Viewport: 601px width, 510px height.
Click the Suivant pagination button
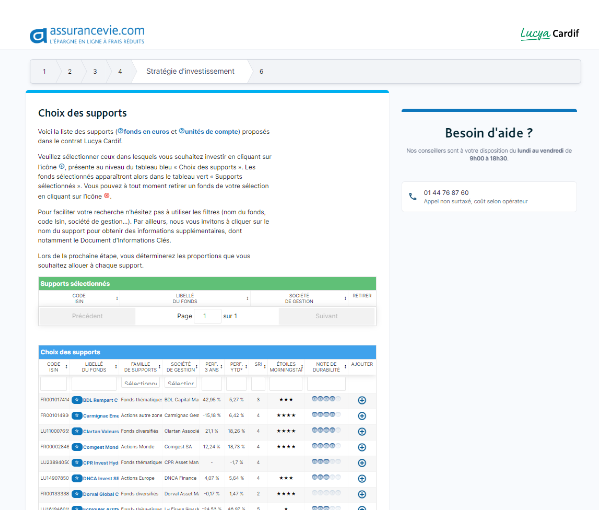[x=327, y=316]
